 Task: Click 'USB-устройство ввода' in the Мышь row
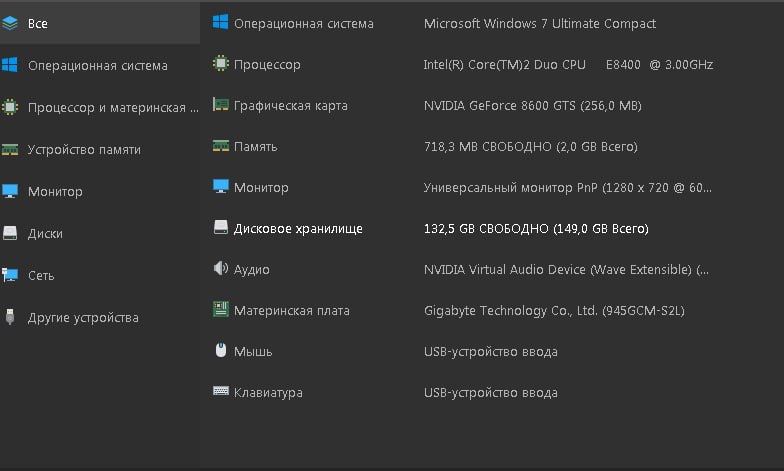(x=490, y=352)
